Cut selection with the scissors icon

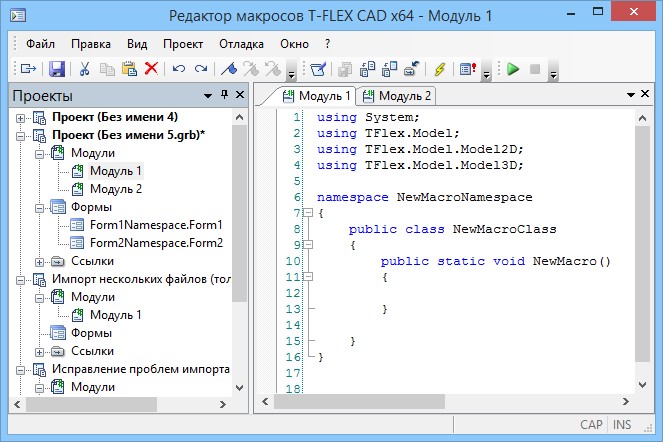click(85, 69)
